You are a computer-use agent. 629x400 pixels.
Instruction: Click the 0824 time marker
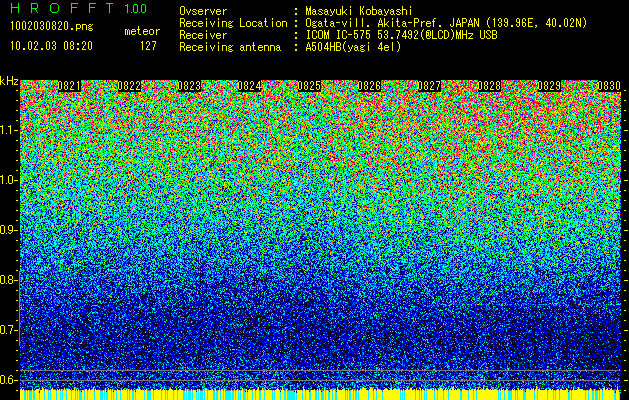249,86
